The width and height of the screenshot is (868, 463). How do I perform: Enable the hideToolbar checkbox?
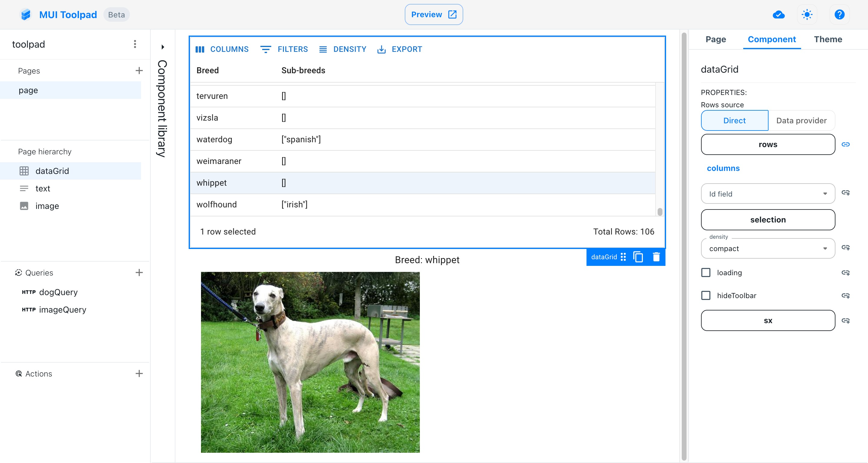[706, 295]
